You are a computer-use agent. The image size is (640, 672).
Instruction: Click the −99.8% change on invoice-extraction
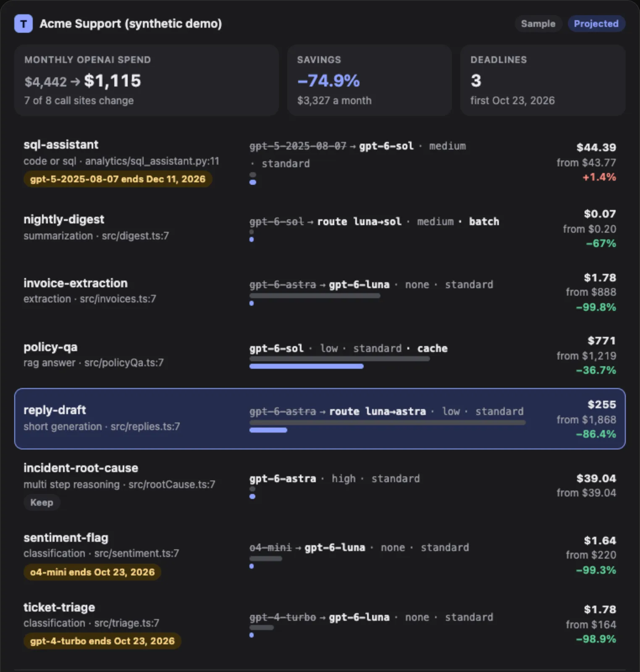click(596, 307)
